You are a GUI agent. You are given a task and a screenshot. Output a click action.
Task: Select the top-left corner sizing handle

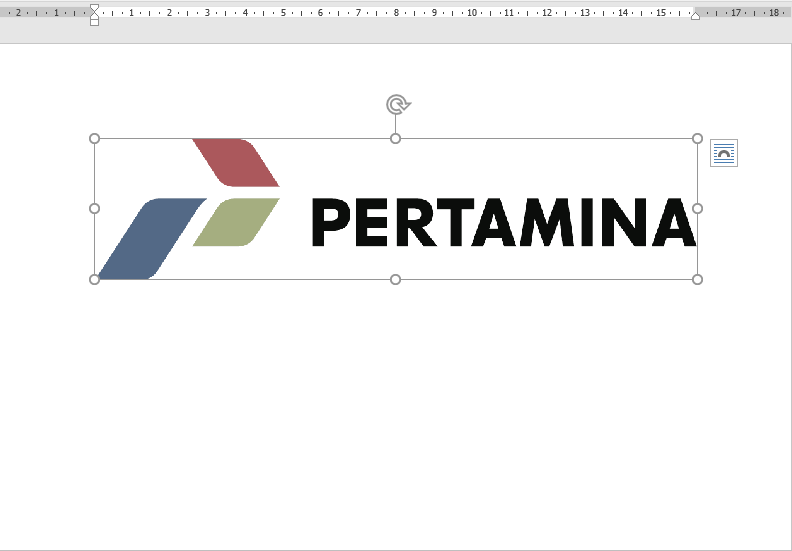point(94,138)
